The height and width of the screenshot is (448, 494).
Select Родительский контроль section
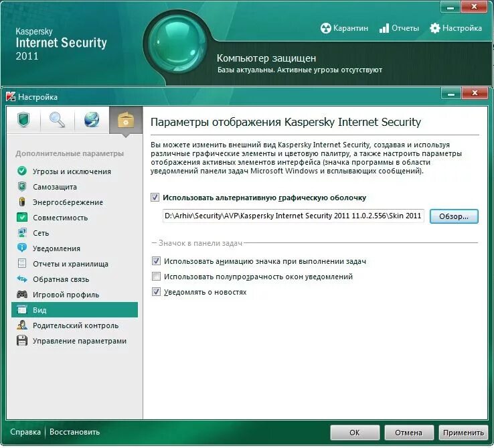(75, 325)
